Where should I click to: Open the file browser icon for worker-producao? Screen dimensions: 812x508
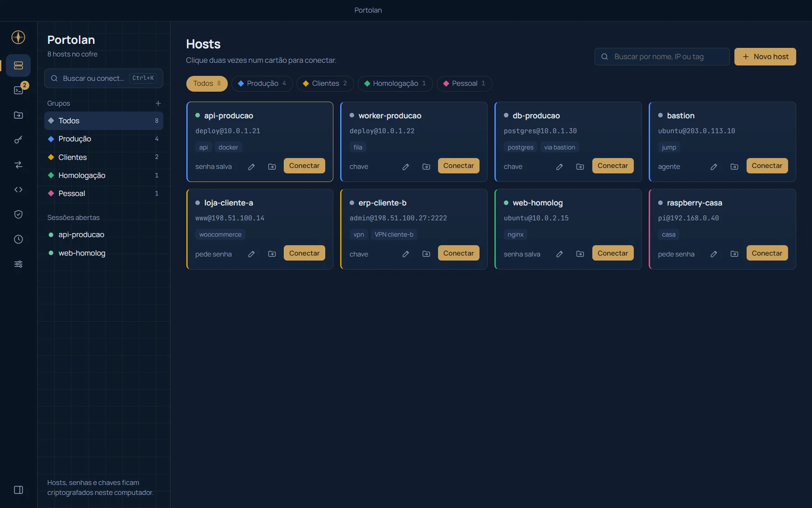pos(426,167)
